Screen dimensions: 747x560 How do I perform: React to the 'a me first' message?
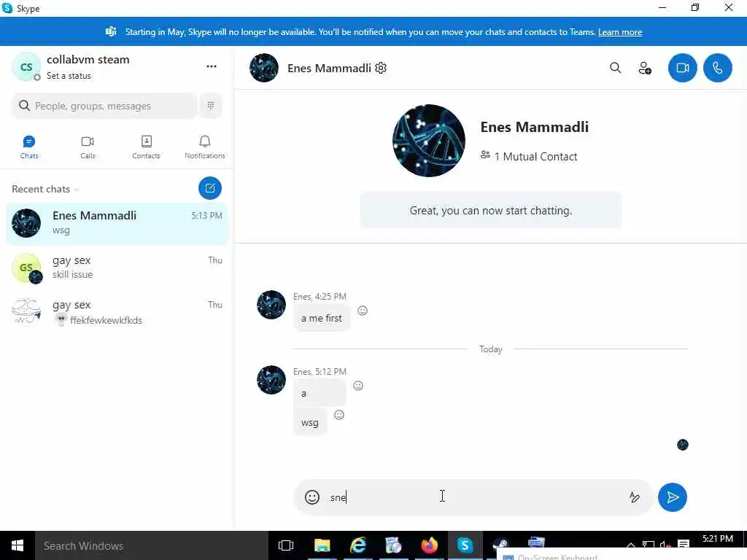click(363, 311)
